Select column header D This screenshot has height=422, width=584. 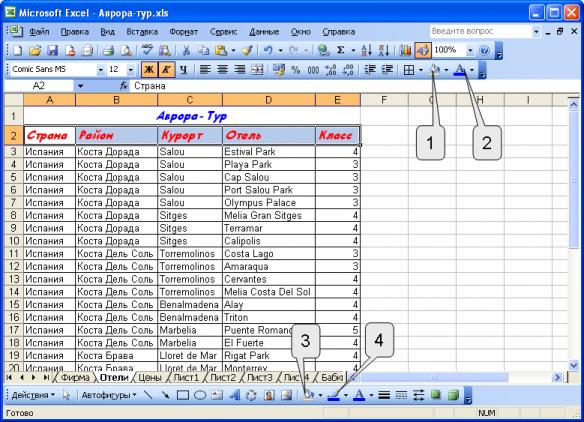(x=269, y=100)
